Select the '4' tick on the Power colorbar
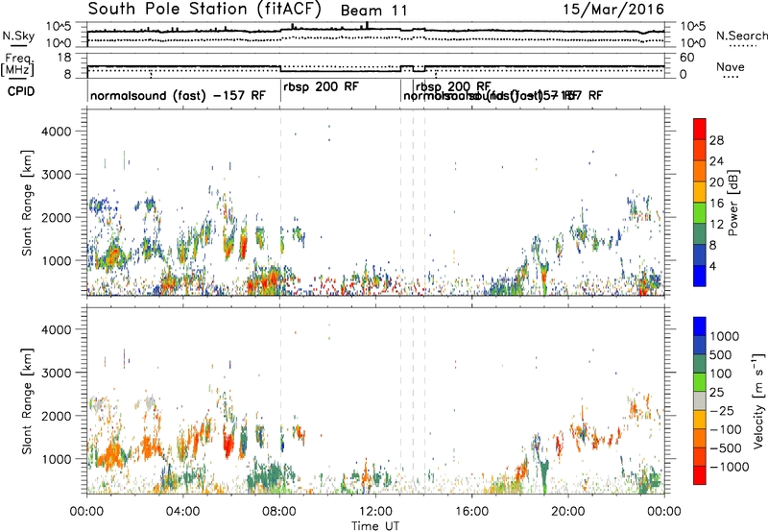Image resolution: width=768 pixels, height=532 pixels. tap(713, 266)
